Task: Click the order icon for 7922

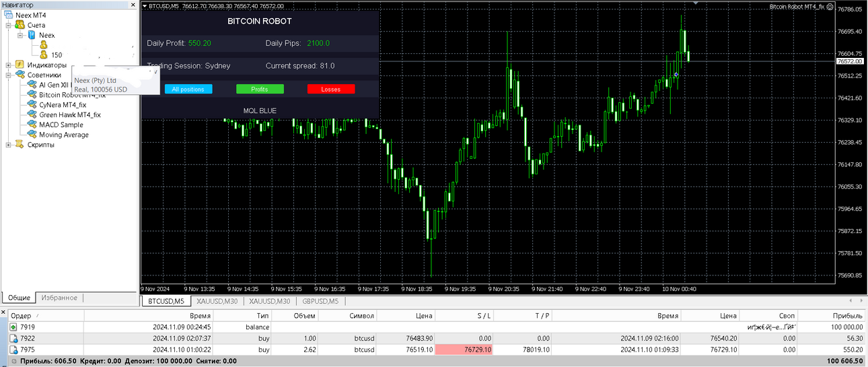Action: (13, 338)
